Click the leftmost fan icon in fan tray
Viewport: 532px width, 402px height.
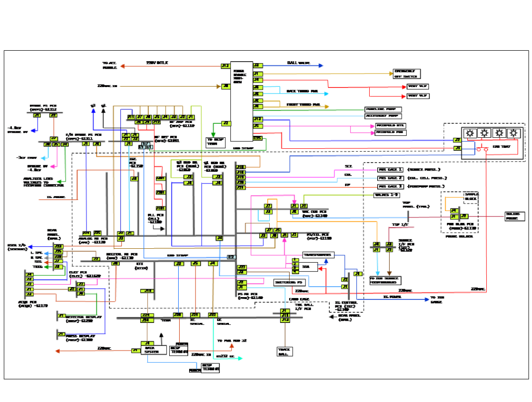469,133
